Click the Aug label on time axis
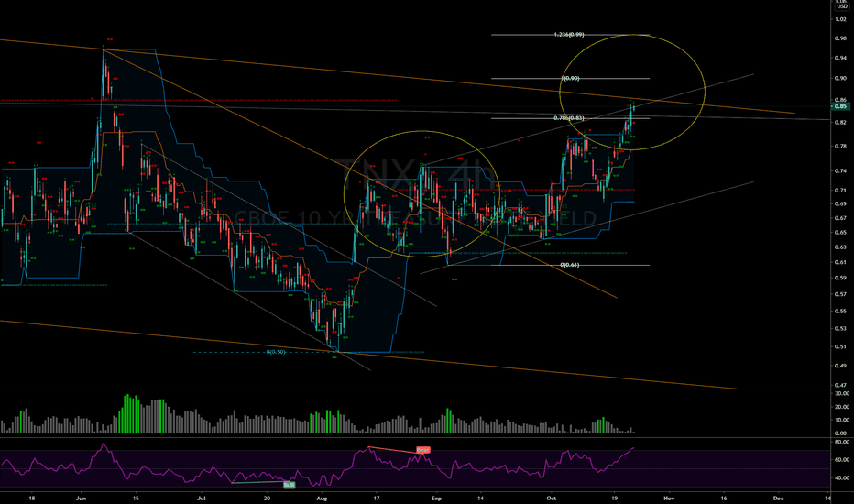Image resolution: width=854 pixels, height=504 pixels. point(322,498)
